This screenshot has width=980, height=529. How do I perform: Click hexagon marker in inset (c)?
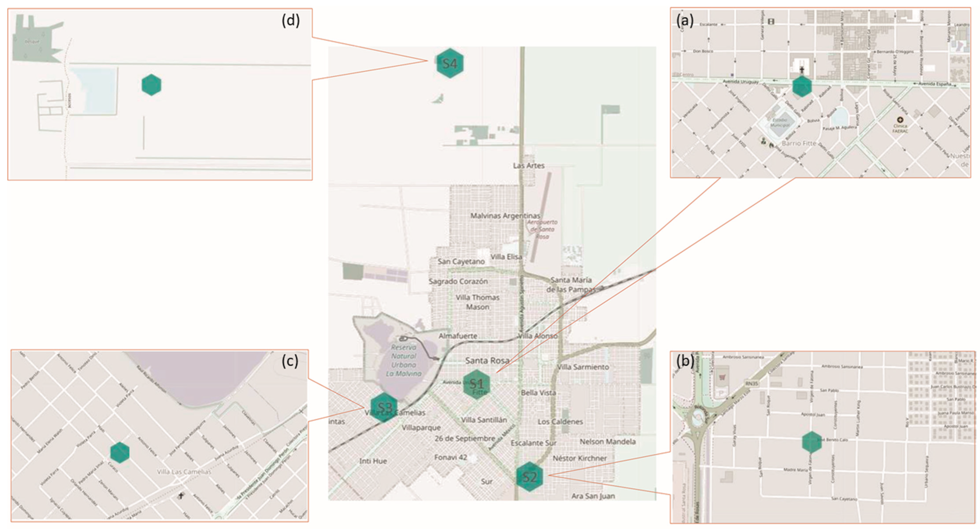(x=120, y=453)
